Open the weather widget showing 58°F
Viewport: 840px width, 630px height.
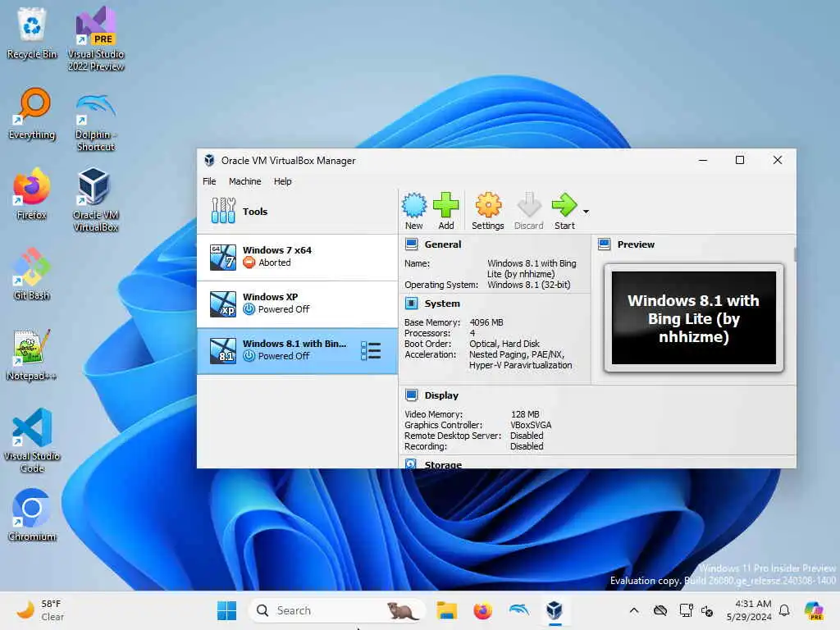40,610
